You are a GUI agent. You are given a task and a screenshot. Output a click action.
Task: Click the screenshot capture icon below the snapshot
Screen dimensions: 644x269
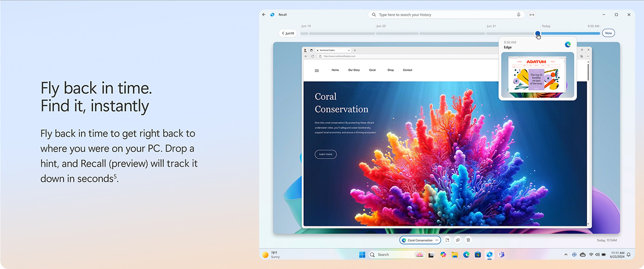tap(447, 240)
